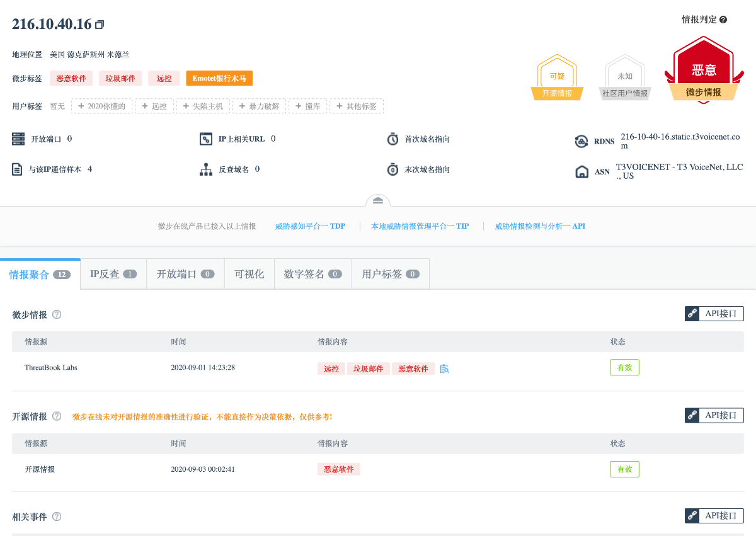Viewport: 756px width, 536px height.
Task: Collapse the summary panel with the up arrow
Action: pyautogui.click(x=378, y=200)
